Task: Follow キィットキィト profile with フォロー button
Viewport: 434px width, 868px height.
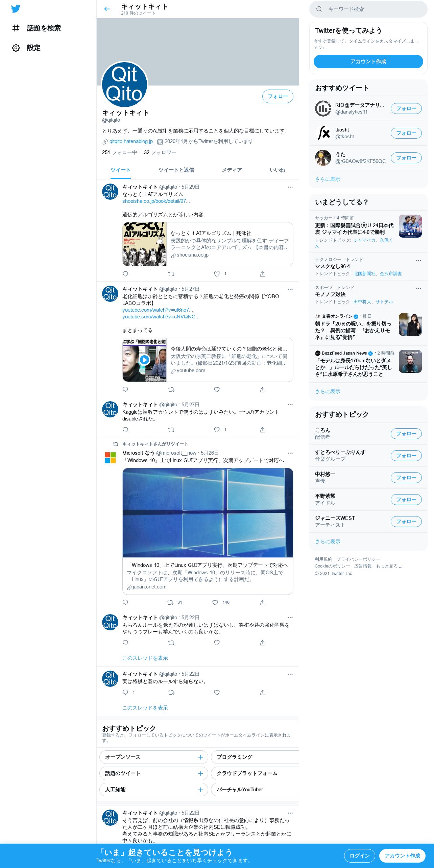Action: pyautogui.click(x=278, y=96)
